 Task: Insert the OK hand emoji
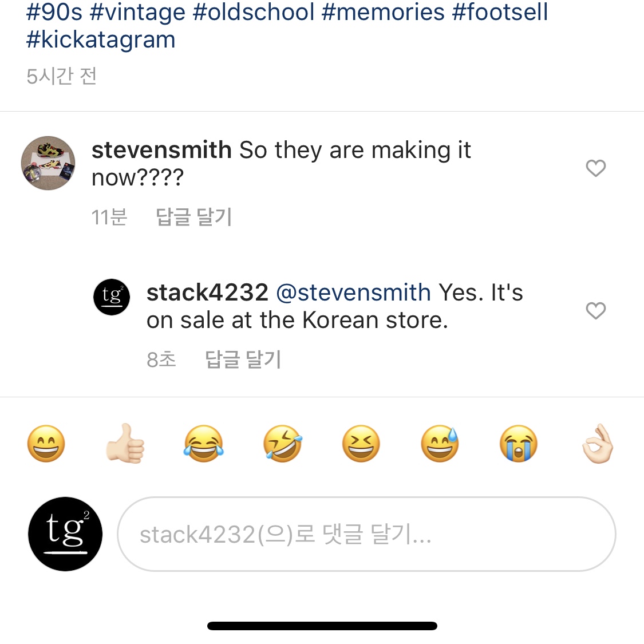pos(597,444)
